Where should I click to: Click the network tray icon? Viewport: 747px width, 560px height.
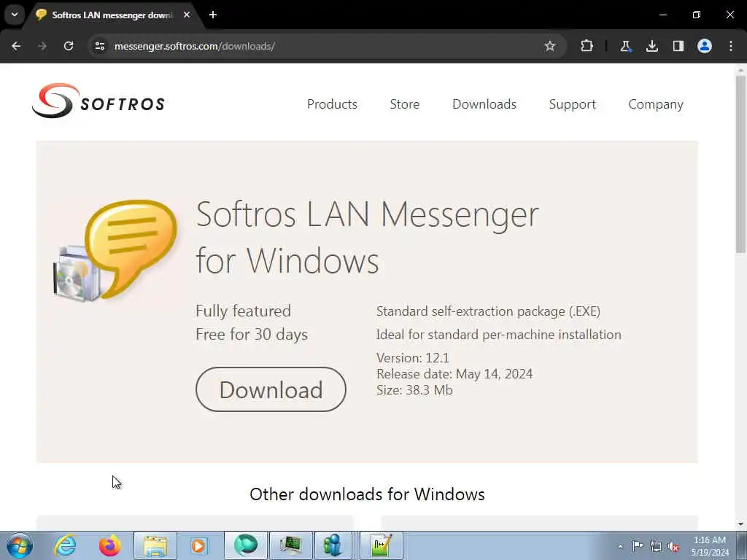point(656,546)
